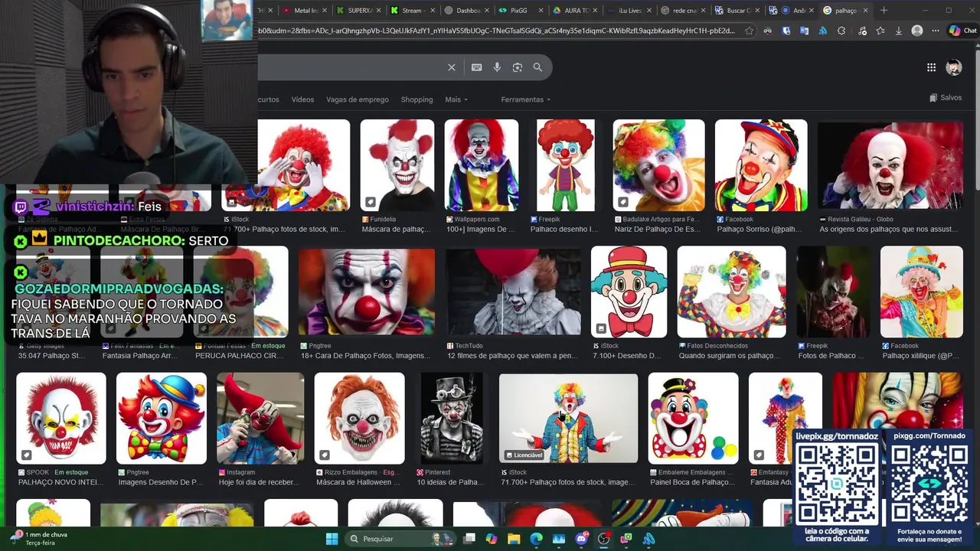This screenshot has width=980, height=551.
Task: Open the Pngtree scary clown face image
Action: point(367,292)
